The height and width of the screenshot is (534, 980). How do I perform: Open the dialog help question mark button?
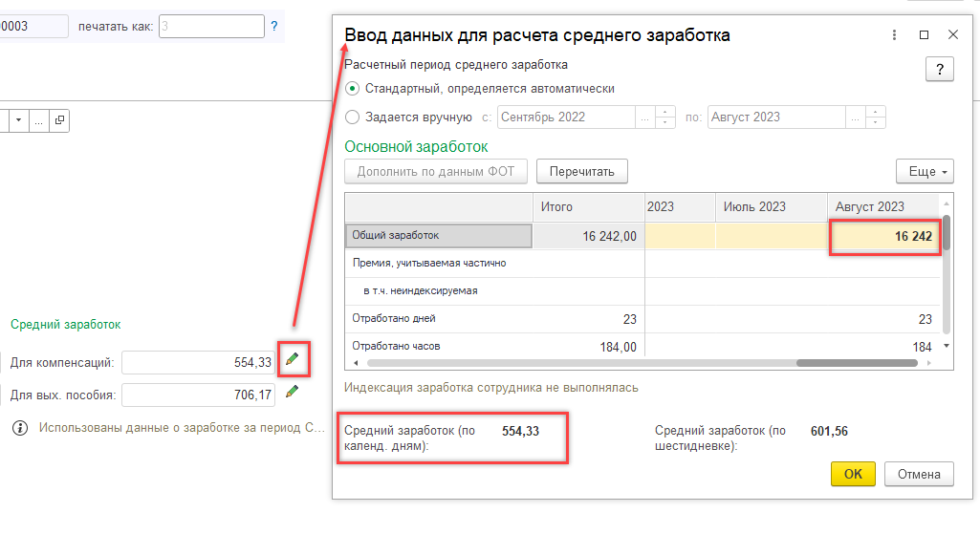click(x=940, y=70)
